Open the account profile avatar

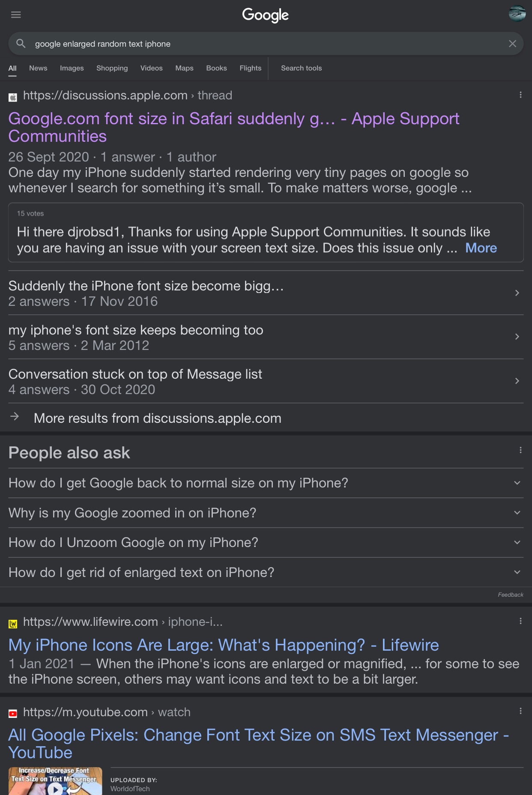(517, 13)
